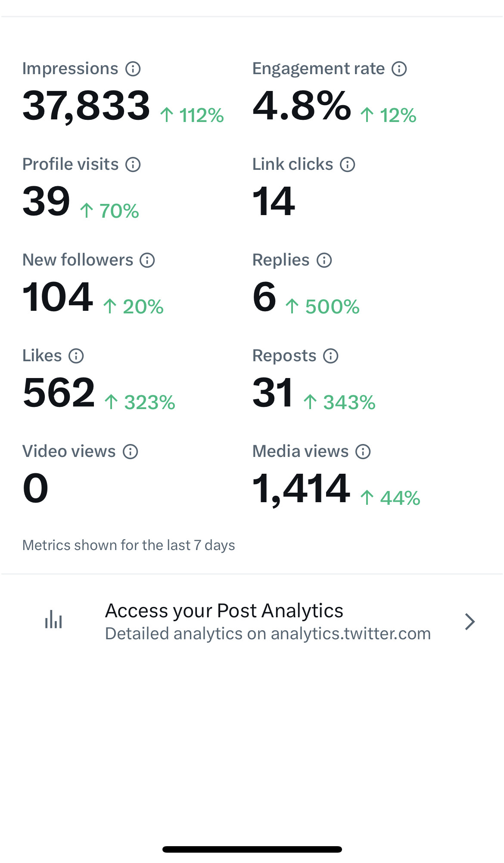Tap the 562 likes count
Image resolution: width=504 pixels, height=863 pixels.
[59, 393]
